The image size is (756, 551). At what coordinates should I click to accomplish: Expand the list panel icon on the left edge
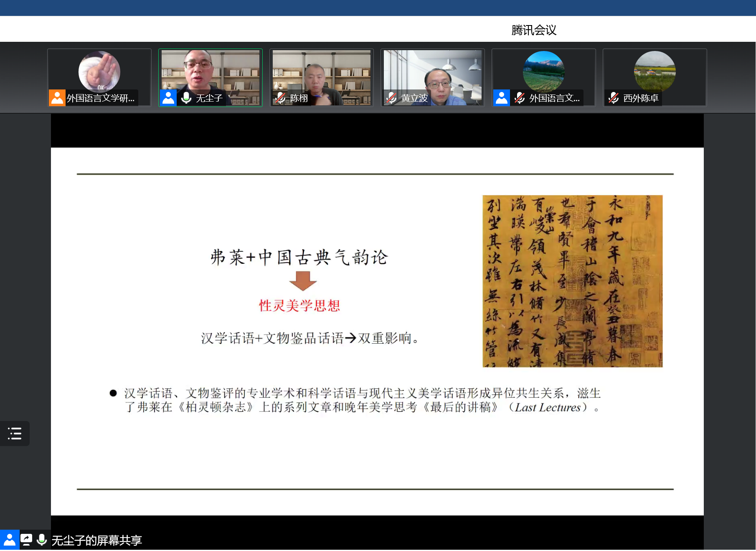15,434
